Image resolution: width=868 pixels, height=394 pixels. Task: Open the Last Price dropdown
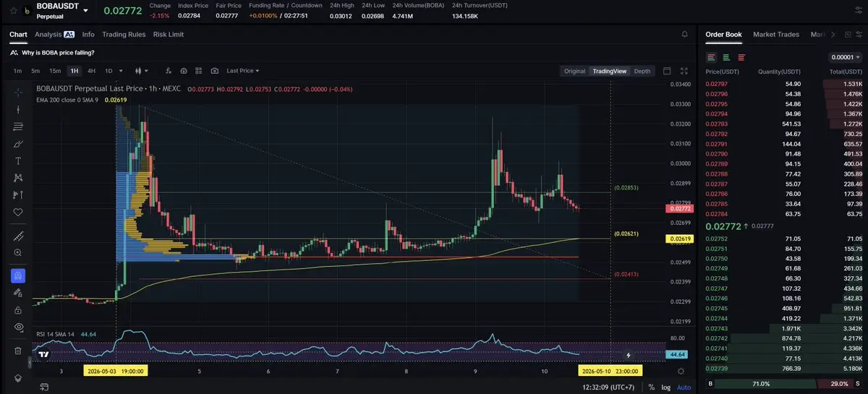coord(243,71)
